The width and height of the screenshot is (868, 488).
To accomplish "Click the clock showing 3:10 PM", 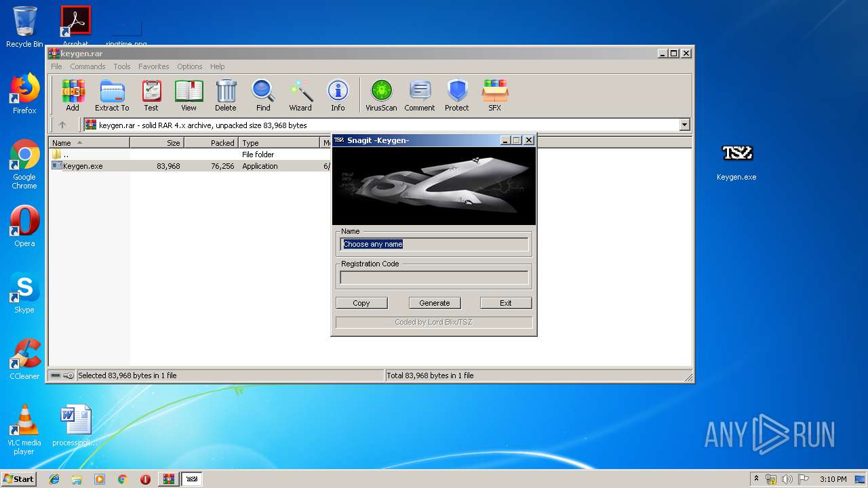I will (x=833, y=479).
